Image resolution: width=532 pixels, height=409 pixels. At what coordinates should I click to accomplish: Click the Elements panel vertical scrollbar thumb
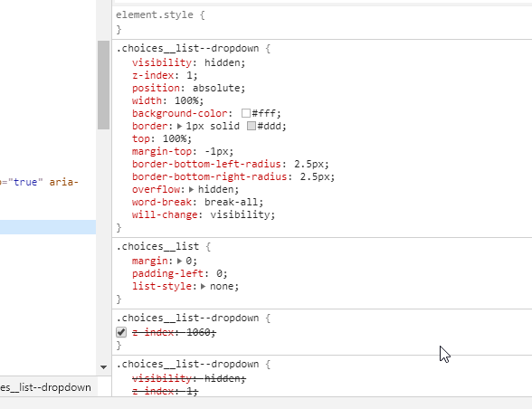click(103, 85)
